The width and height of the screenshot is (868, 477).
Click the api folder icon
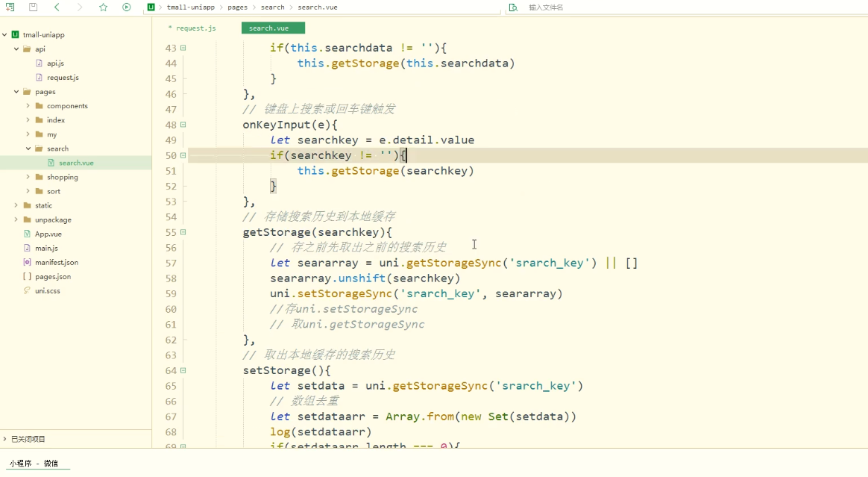click(27, 49)
